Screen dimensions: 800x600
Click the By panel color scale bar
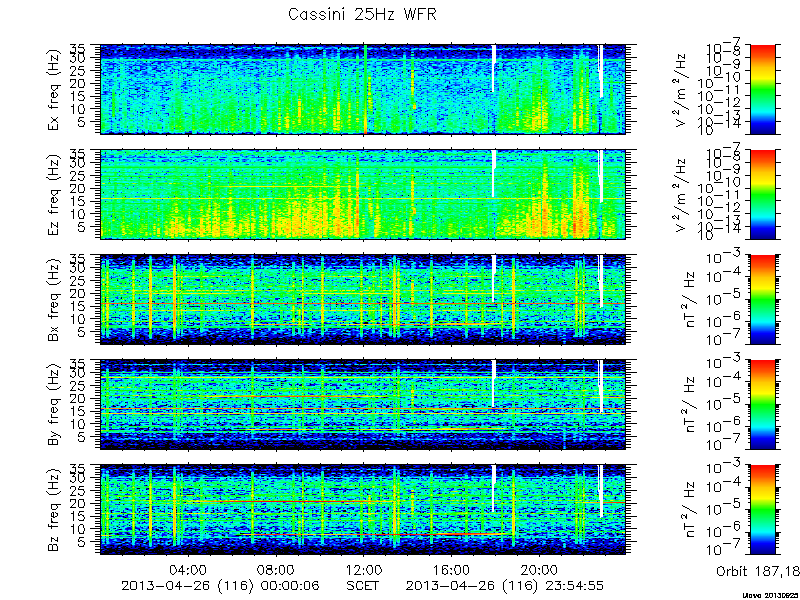(762, 405)
